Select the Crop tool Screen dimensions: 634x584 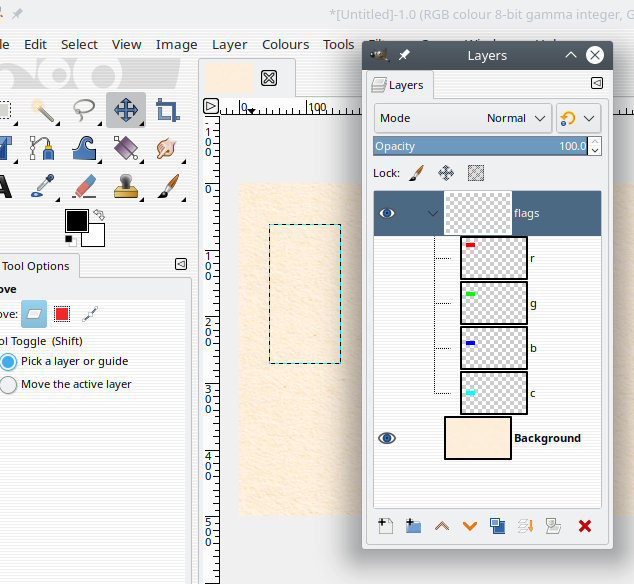point(168,110)
